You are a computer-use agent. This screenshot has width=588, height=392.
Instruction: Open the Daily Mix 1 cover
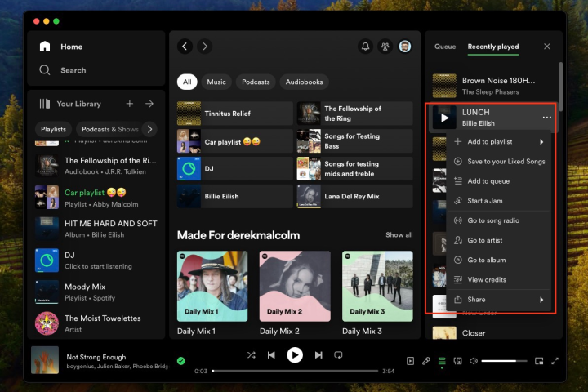click(212, 286)
